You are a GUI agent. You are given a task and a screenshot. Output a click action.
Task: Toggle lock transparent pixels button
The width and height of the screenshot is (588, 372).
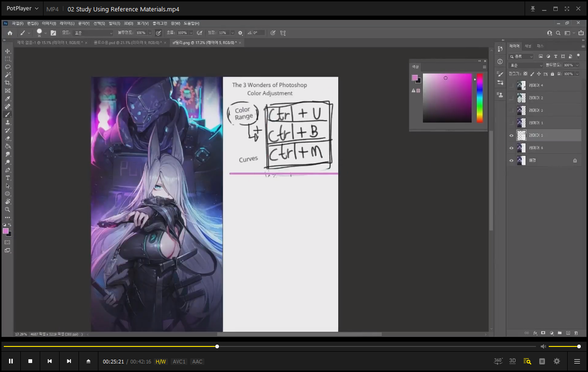(526, 74)
